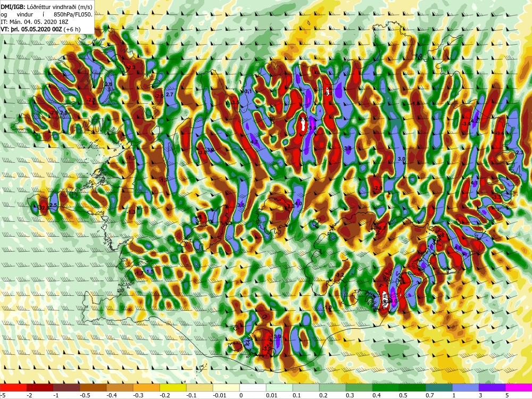Click the map value label 3.6
Screen dimensions: 532x399
pos(241,205)
